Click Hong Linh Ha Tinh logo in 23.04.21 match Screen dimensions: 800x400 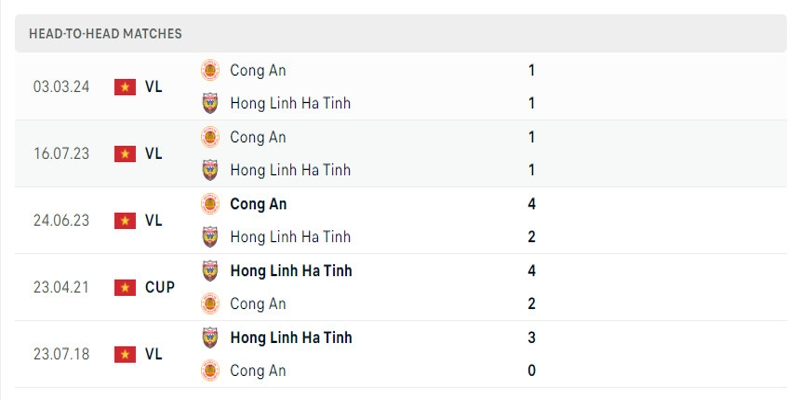click(x=210, y=270)
